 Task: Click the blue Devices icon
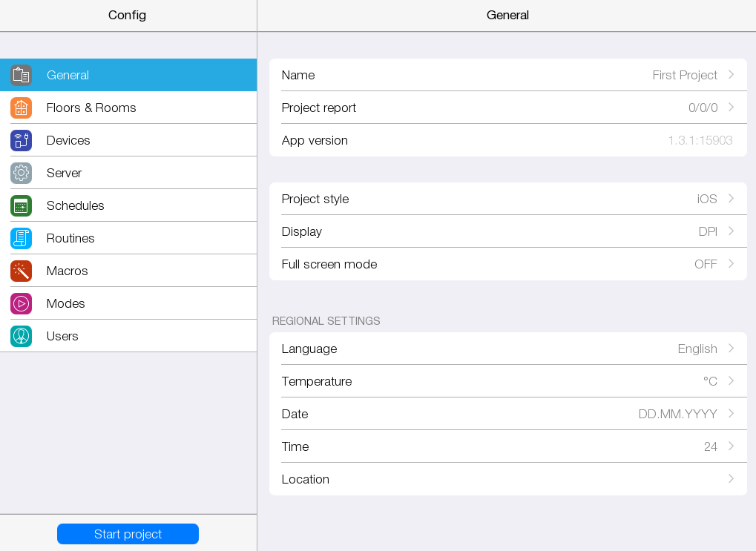pyautogui.click(x=21, y=140)
